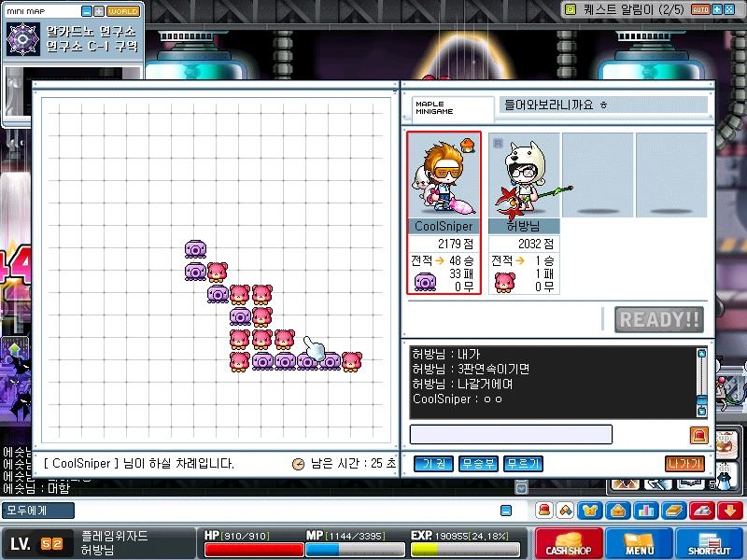Open the CASH SHOP
747x560 pixels.
coord(569,543)
